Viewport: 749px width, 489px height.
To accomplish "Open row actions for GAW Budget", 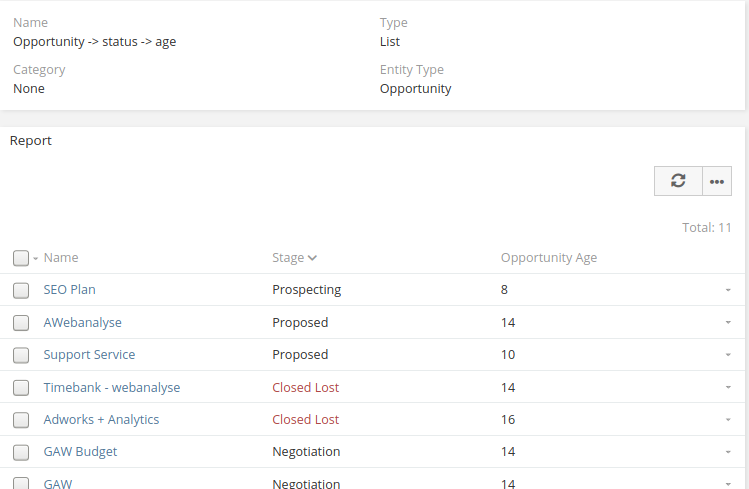I will pyautogui.click(x=728, y=452).
